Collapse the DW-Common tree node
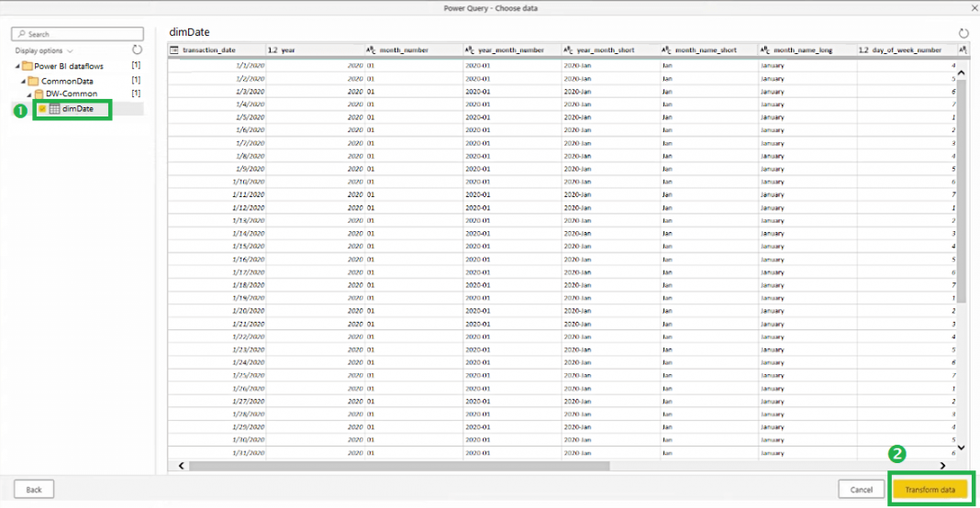This screenshot has height=508, width=980. pyautogui.click(x=29, y=94)
